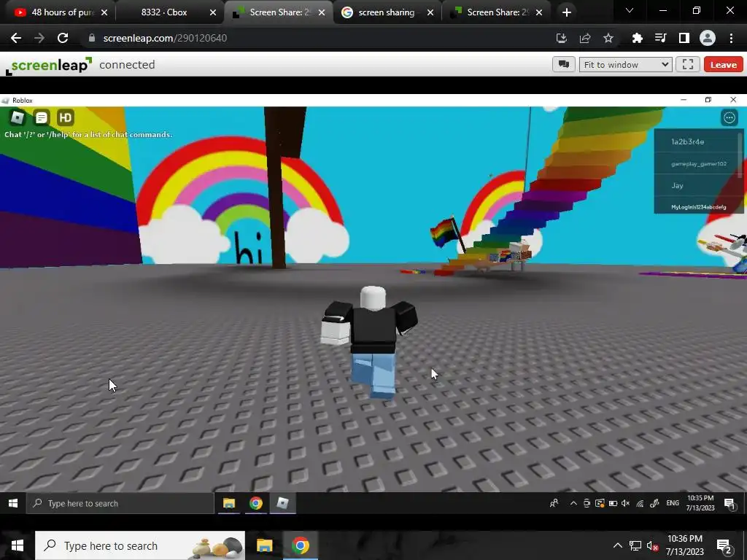Viewport: 747px width, 560px height.
Task: Click the battery icon in shared screen tray
Action: point(613,503)
